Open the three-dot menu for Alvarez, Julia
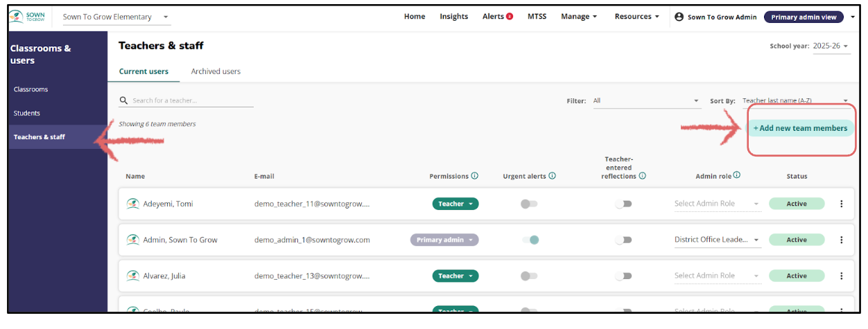The height and width of the screenshot is (329, 868). (842, 276)
